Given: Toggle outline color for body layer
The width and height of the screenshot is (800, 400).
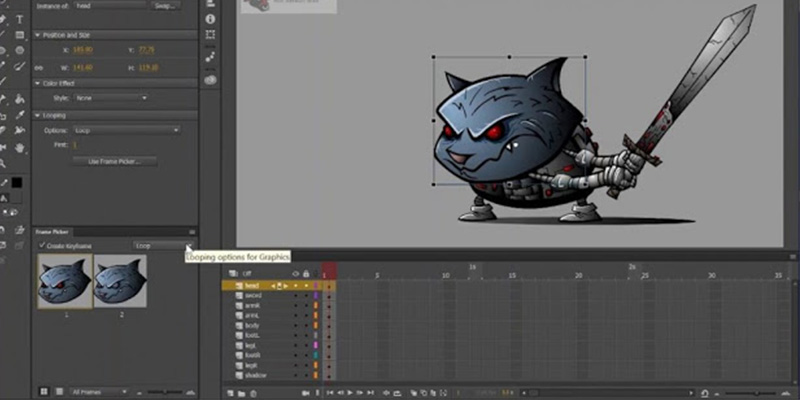Looking at the screenshot, I should pos(316,325).
